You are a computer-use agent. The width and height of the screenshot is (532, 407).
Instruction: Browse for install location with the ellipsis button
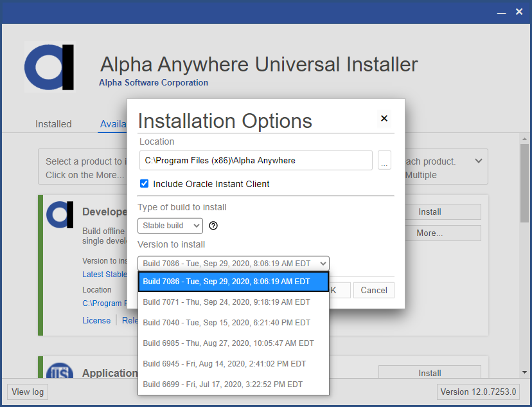point(384,160)
